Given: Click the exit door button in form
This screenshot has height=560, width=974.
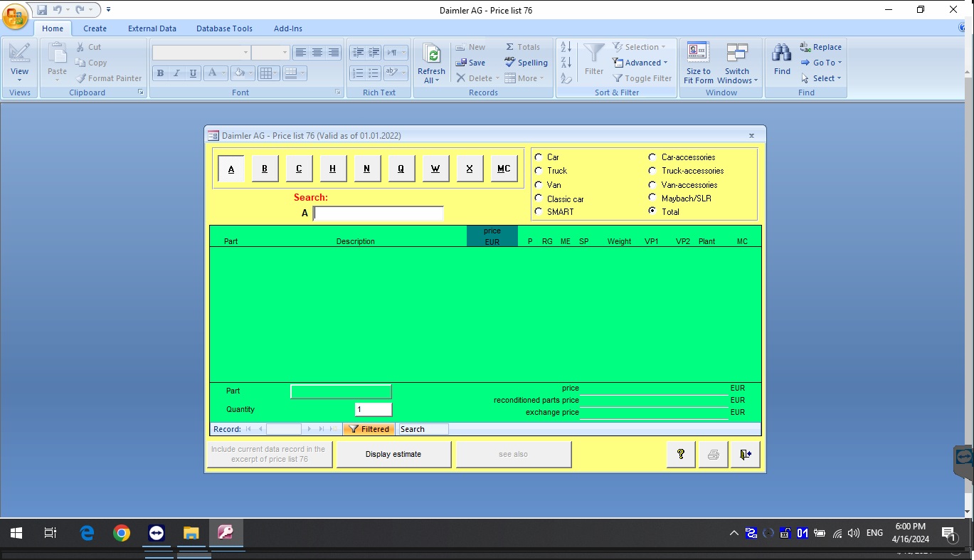Looking at the screenshot, I should (746, 455).
